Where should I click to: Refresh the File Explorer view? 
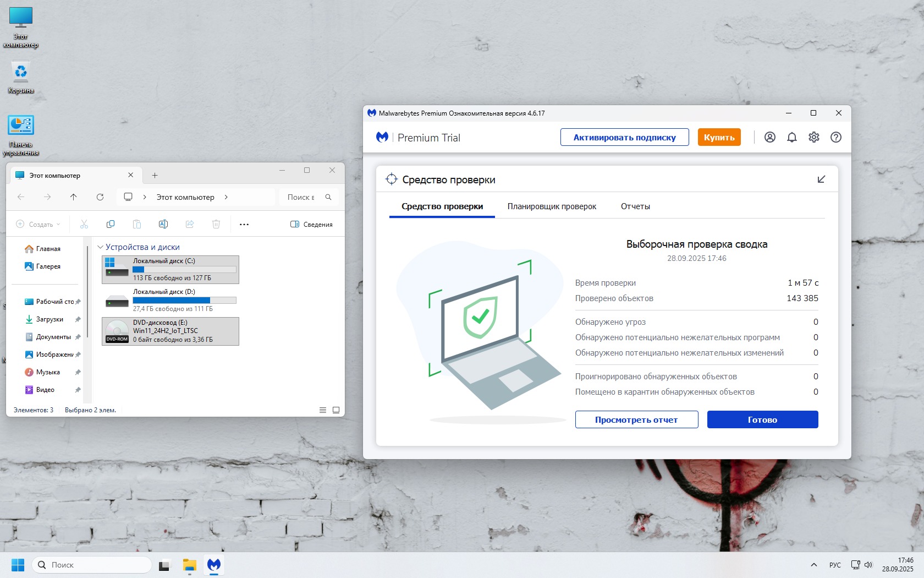[100, 197]
